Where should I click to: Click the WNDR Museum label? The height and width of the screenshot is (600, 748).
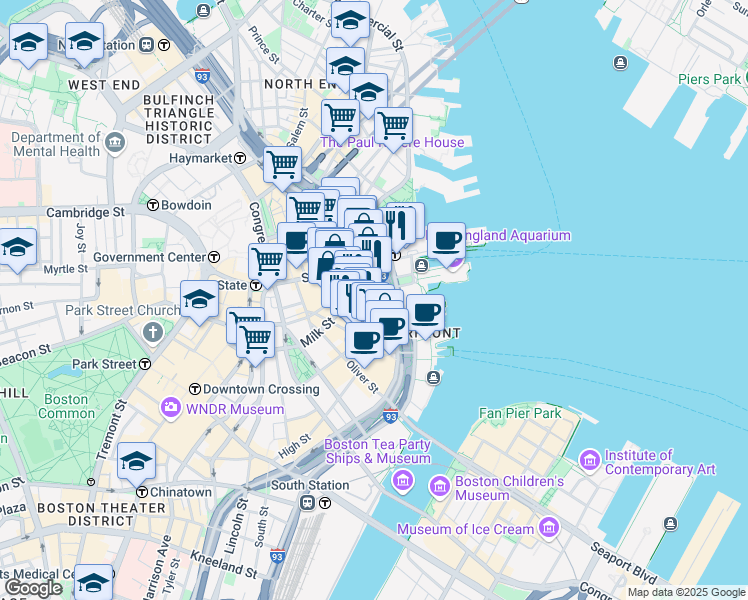click(x=235, y=409)
